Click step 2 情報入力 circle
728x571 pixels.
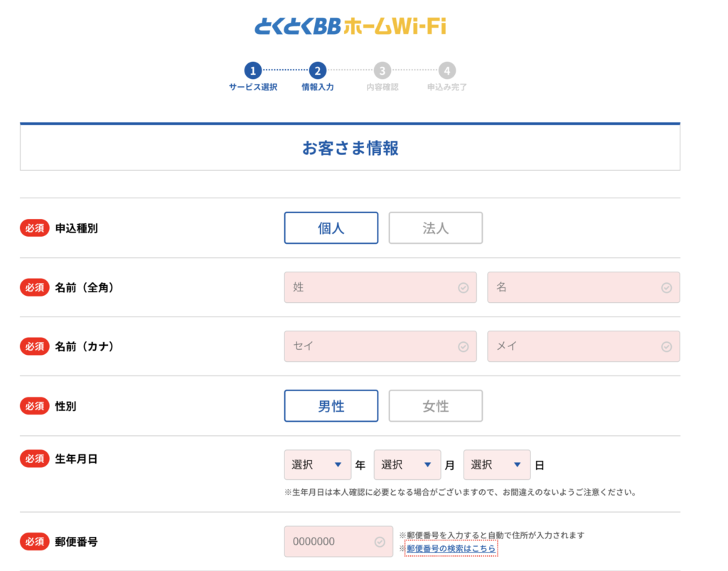click(x=318, y=70)
